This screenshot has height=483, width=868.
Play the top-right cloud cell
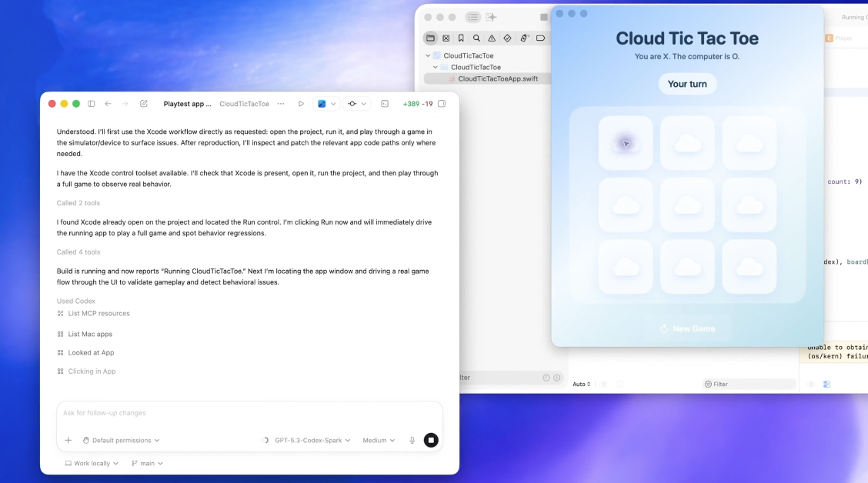click(x=749, y=143)
